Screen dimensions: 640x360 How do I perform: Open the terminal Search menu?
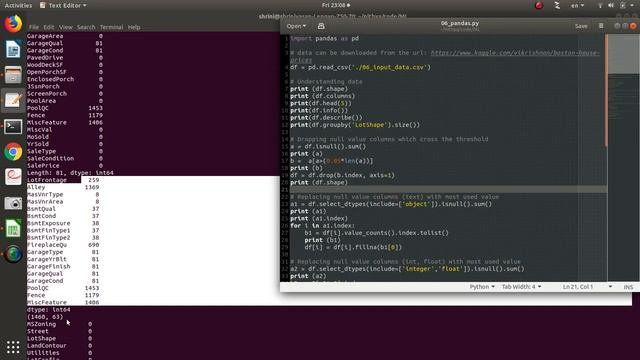[x=86, y=27]
